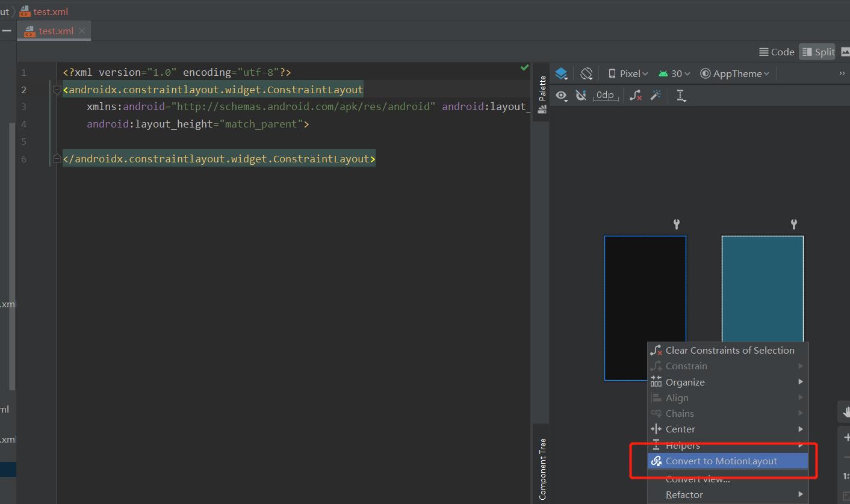Open the Select Design Surface layers icon
The width and height of the screenshot is (850, 504).
pyautogui.click(x=561, y=73)
